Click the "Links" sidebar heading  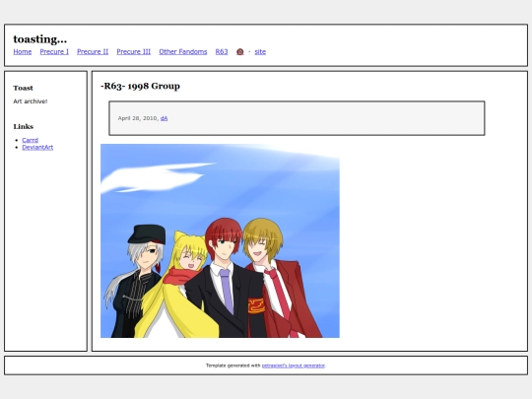[x=23, y=126]
